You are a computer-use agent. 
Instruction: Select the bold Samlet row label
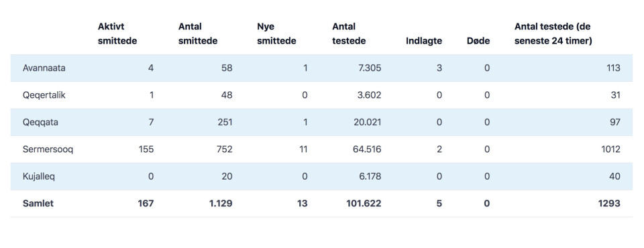click(38, 204)
